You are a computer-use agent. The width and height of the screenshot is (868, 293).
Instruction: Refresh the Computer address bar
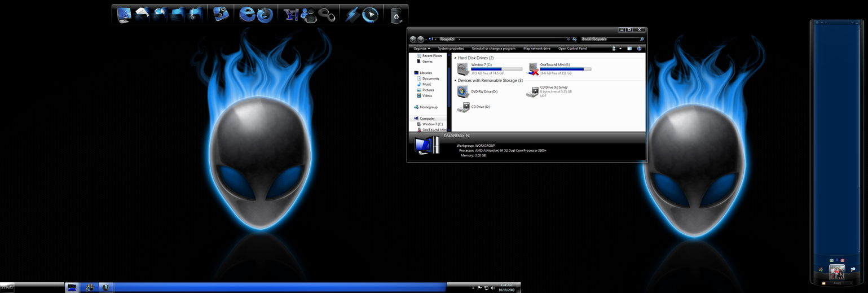click(574, 40)
